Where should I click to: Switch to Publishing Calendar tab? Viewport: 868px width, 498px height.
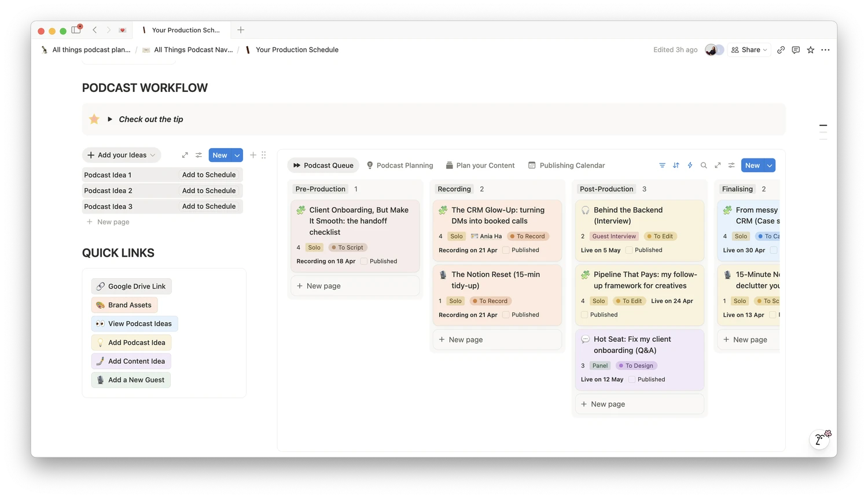pyautogui.click(x=567, y=165)
